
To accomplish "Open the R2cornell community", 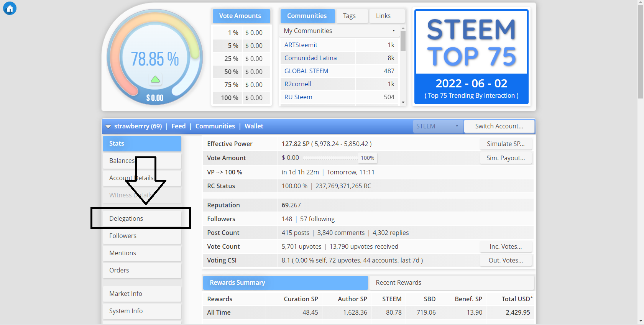I will coord(298,84).
